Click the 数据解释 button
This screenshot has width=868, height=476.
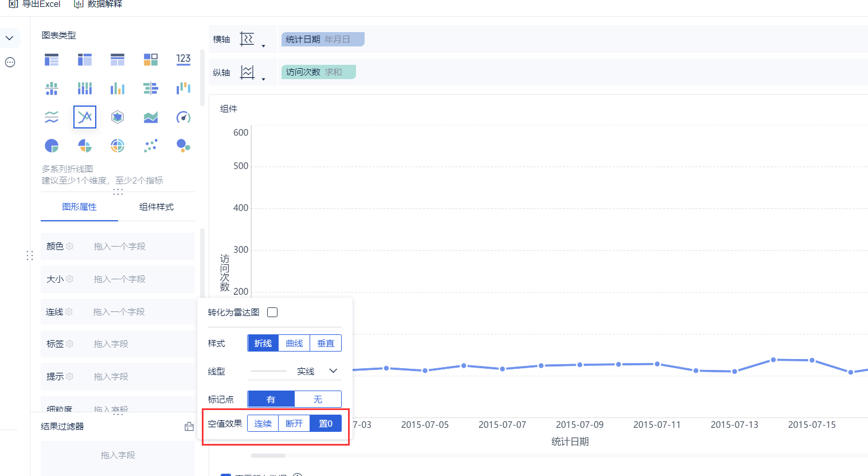pyautogui.click(x=98, y=4)
